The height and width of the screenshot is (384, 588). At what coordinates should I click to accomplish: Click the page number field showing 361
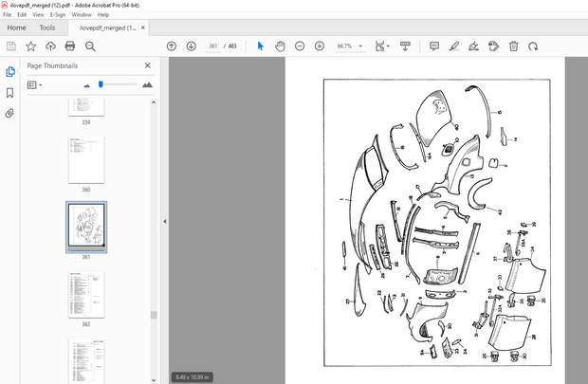[213, 46]
